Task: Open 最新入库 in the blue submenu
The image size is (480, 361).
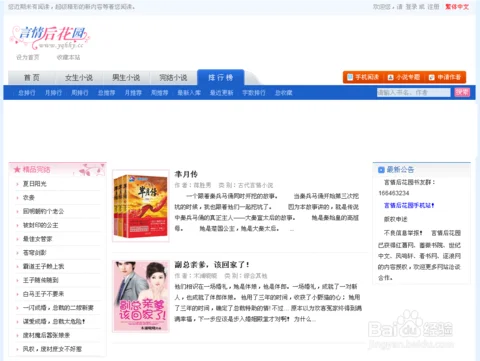Action: [189, 93]
